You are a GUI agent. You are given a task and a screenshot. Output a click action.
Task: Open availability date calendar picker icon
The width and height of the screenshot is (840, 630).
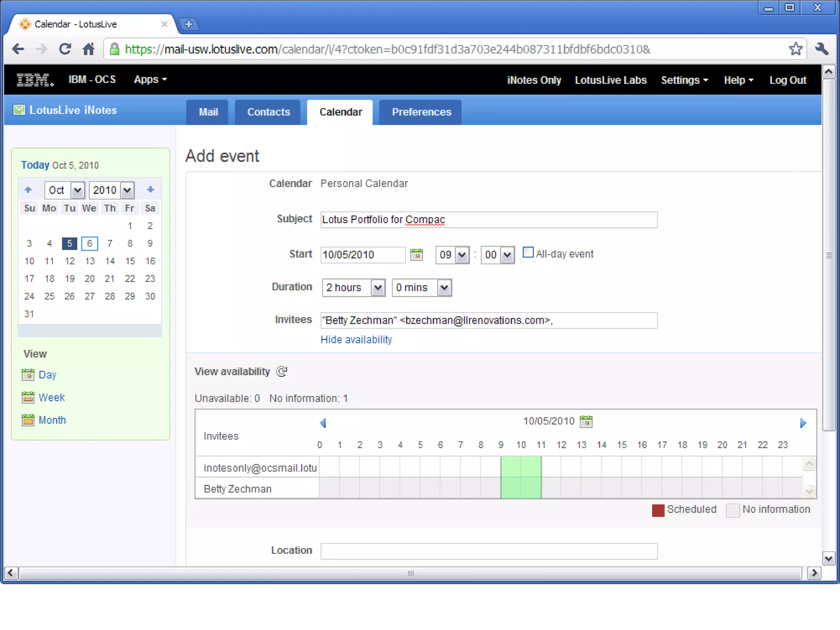click(586, 421)
